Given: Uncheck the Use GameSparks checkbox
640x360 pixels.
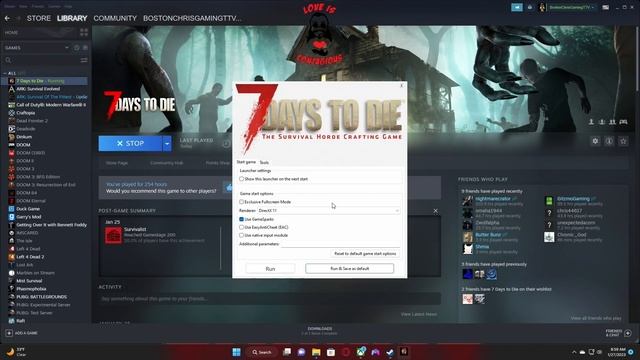Looking at the screenshot, I should click(x=241, y=219).
